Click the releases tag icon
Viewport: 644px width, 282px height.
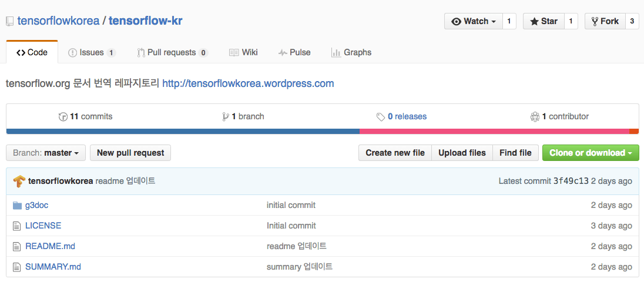tap(381, 117)
